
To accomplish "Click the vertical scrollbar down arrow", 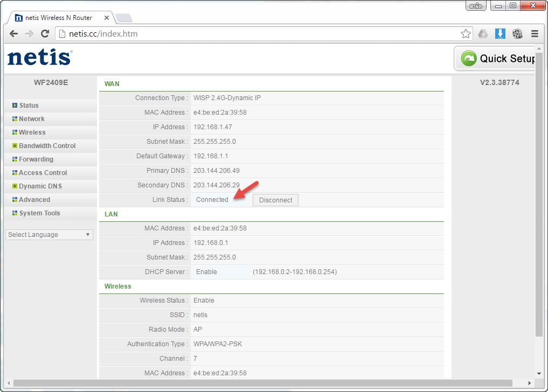I will [x=539, y=374].
